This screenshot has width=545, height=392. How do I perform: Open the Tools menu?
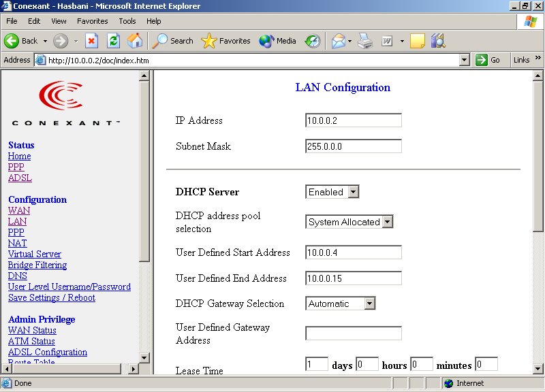pyautogui.click(x=127, y=21)
